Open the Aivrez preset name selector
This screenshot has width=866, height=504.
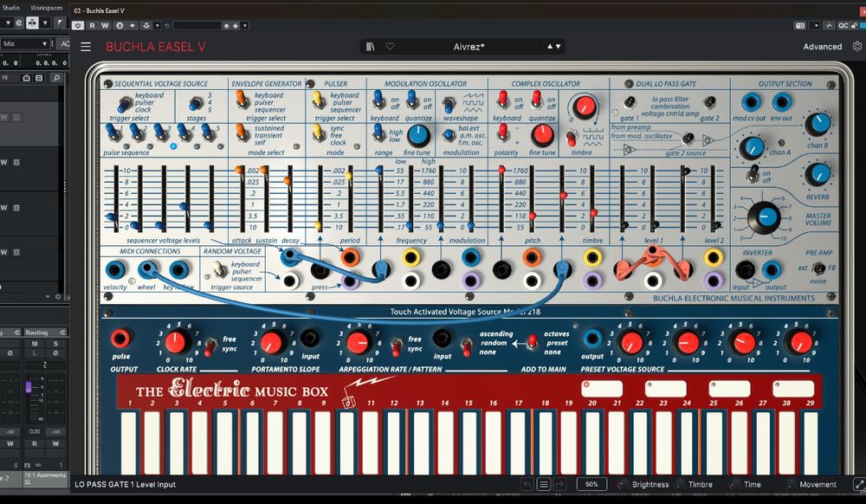click(469, 47)
